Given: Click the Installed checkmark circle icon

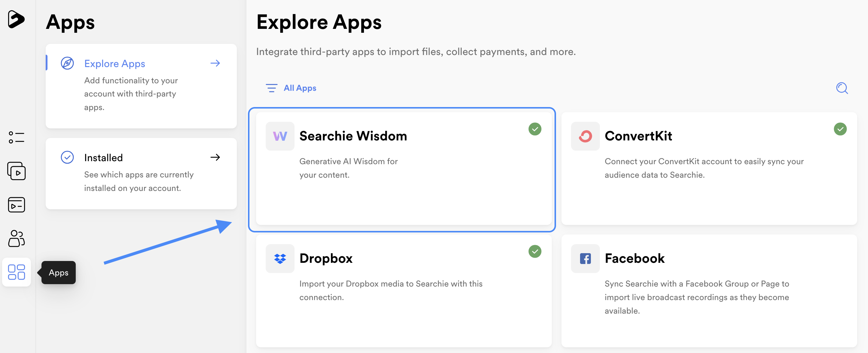Looking at the screenshot, I should (x=67, y=158).
